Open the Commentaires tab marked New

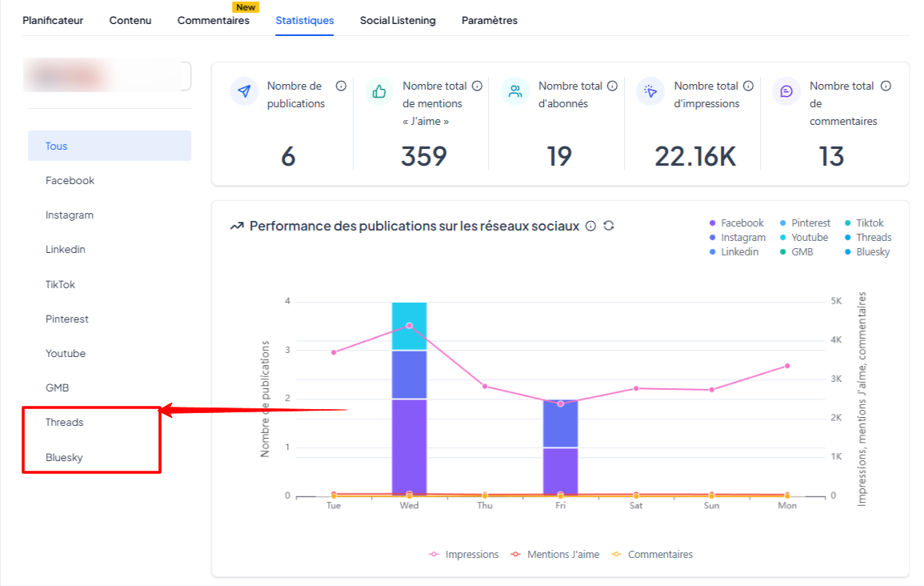point(214,20)
